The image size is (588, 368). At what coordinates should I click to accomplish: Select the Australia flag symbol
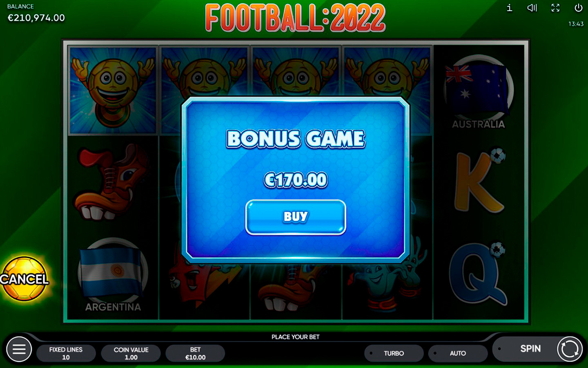[478, 92]
